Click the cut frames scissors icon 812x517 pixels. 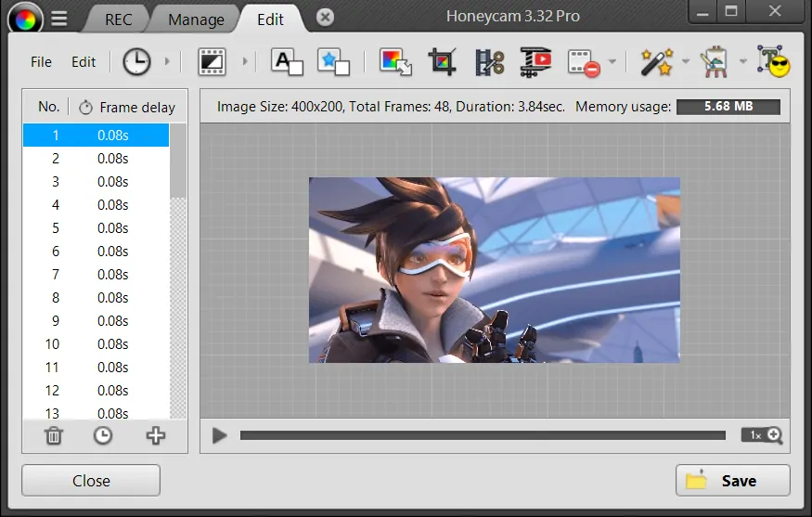489,62
